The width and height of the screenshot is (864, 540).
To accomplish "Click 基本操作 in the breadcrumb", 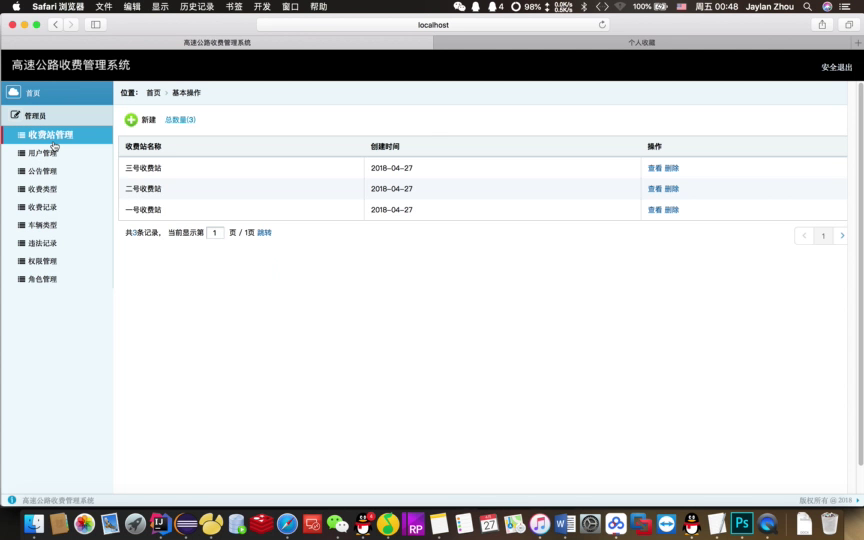I will click(x=186, y=93).
